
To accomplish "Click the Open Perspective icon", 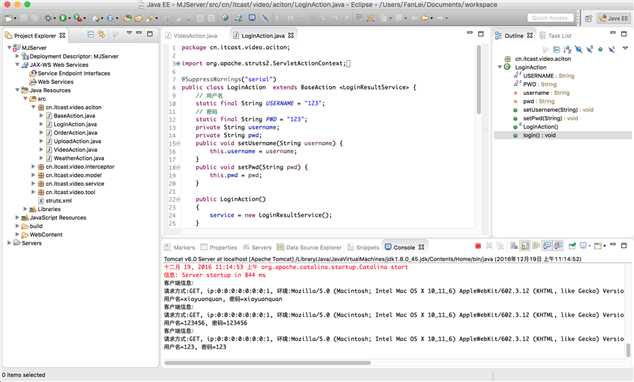I will [x=589, y=18].
